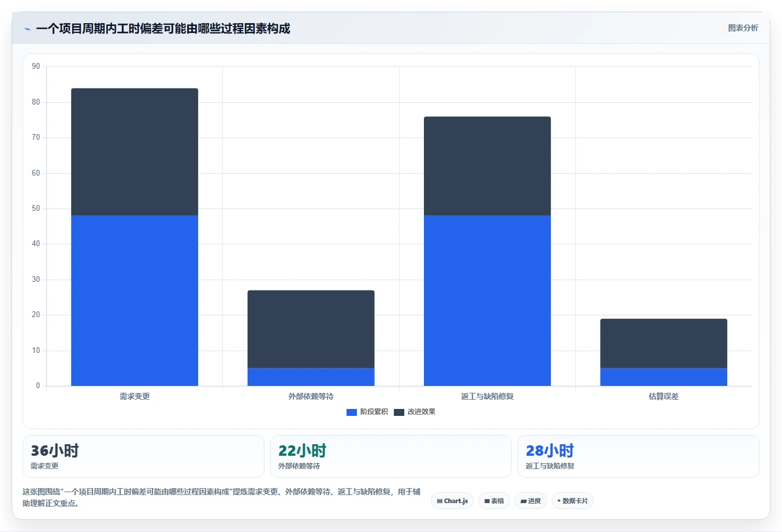782x532 pixels.
Task: Click the 进度 tag chip
Action: 531,501
